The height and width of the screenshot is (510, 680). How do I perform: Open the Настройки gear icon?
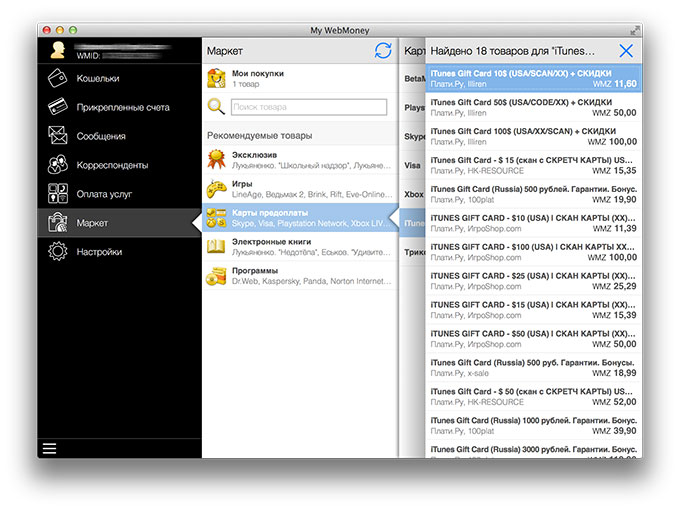57,252
